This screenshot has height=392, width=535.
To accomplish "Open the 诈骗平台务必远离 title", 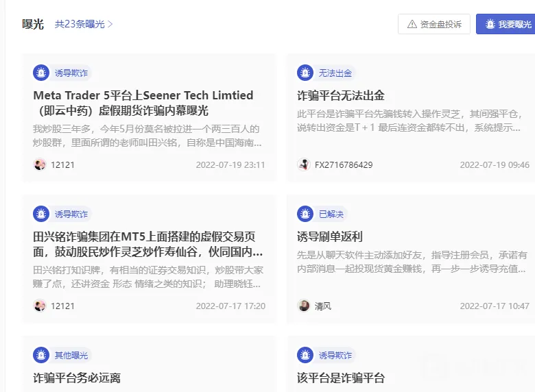I will pos(77,378).
